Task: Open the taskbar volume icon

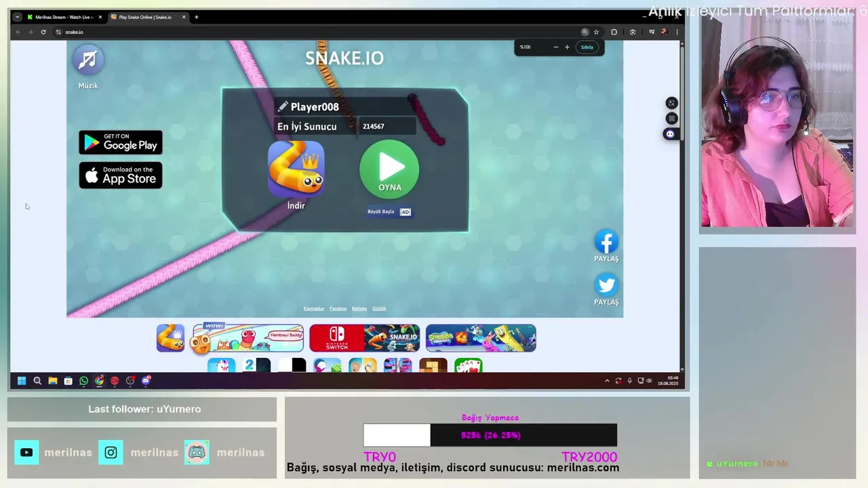Action: point(649,381)
